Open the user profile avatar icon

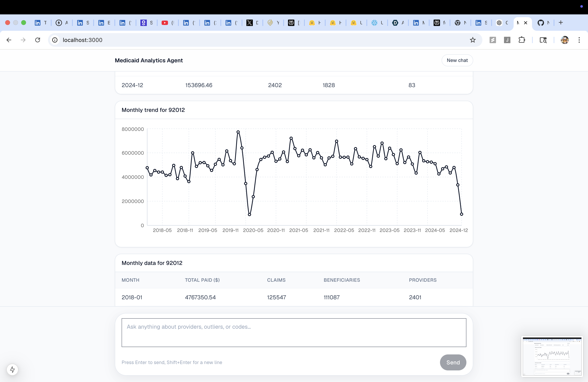pos(565,40)
